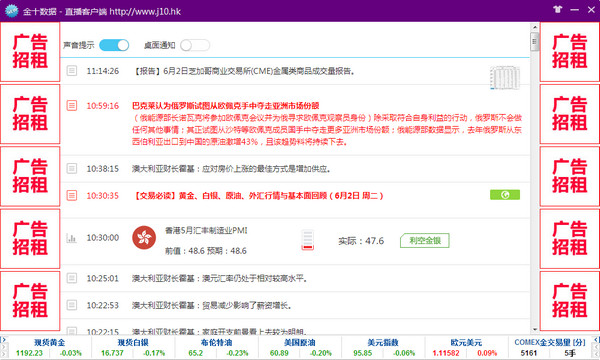Click the scrollbar down arrow

535,329
